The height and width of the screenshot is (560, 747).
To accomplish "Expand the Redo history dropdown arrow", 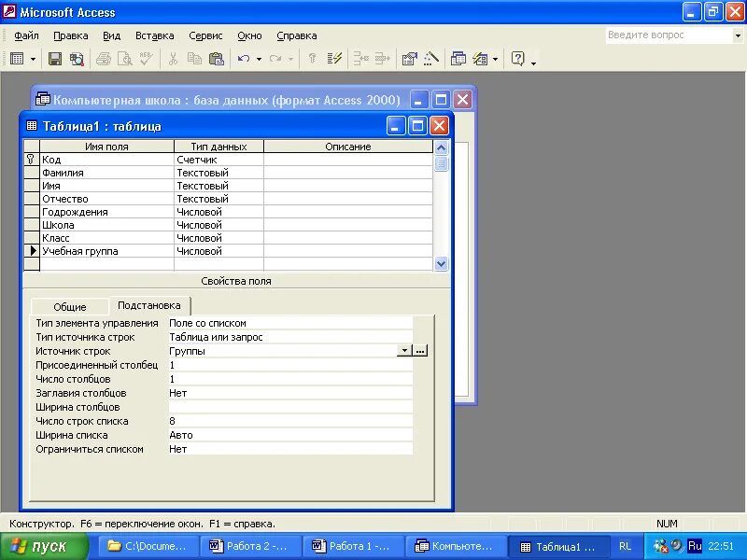I will coord(290,60).
